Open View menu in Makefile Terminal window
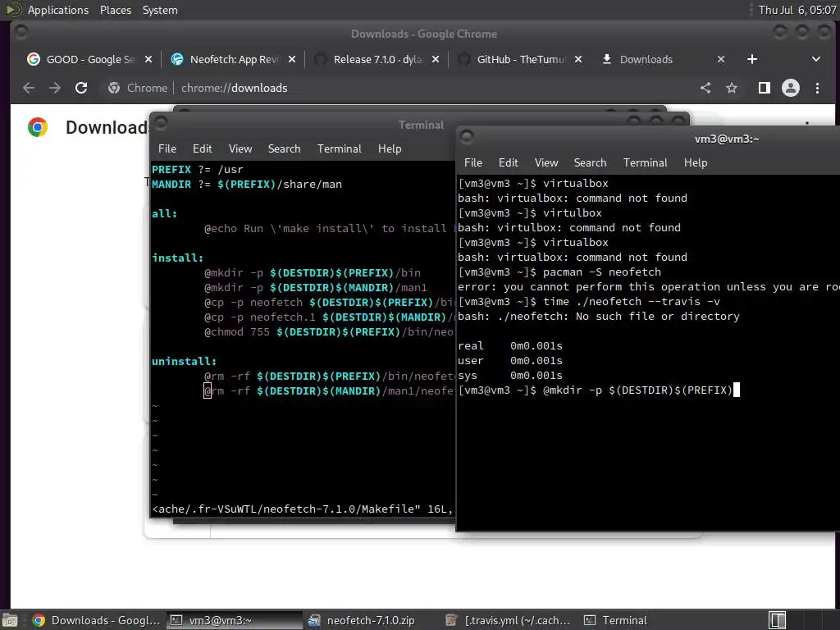Viewport: 840px width, 630px height. tap(240, 148)
